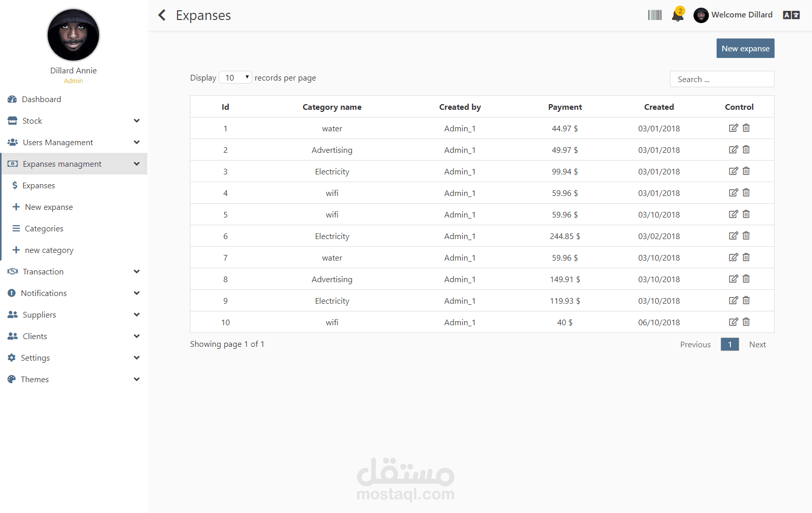Sort by the Id column header
Viewport: 812px width, 513px height.
point(225,107)
